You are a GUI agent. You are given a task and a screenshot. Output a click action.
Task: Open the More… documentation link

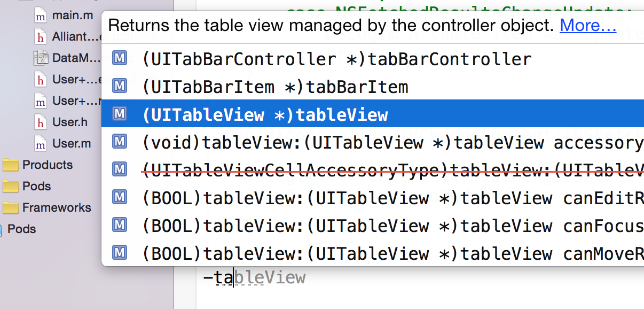point(588,25)
